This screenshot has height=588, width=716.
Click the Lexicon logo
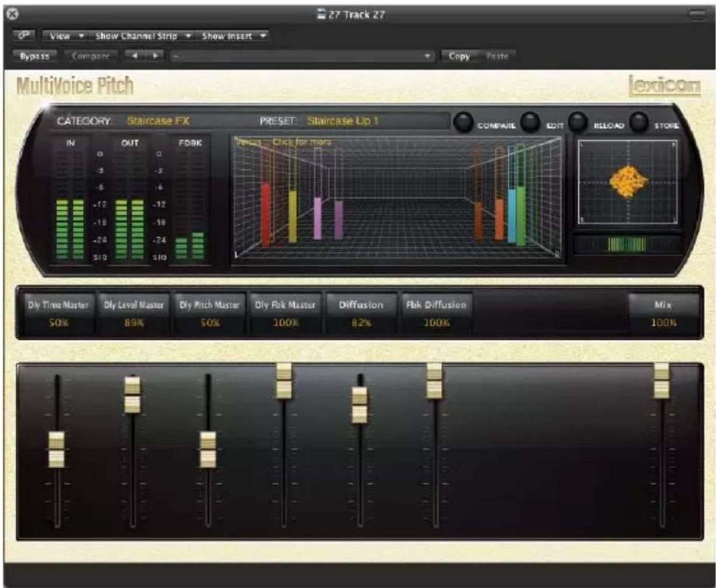(x=665, y=86)
